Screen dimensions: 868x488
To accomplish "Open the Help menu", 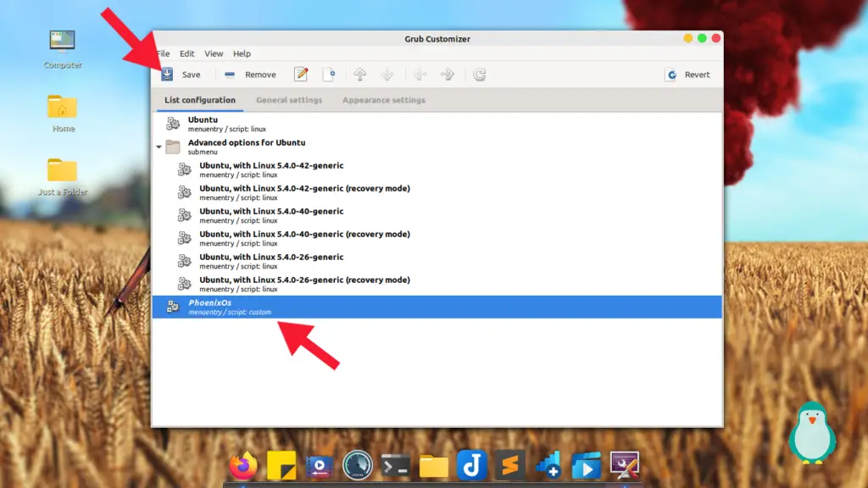I will (242, 53).
